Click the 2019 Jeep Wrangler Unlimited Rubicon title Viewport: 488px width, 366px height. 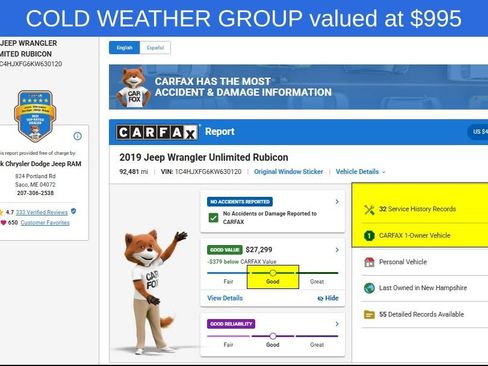204,157
